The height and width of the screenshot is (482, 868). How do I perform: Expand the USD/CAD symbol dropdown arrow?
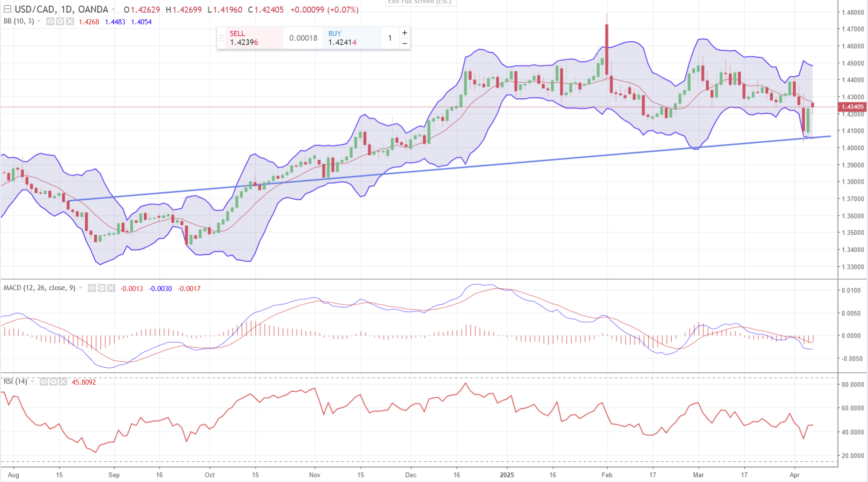[113, 10]
